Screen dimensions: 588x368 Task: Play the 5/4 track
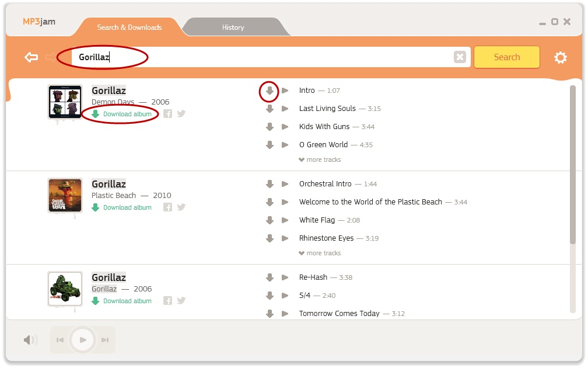285,296
